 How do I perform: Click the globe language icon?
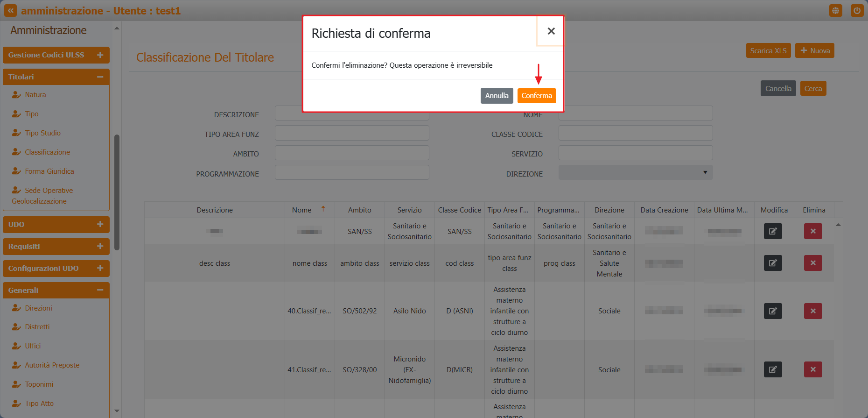835,10
